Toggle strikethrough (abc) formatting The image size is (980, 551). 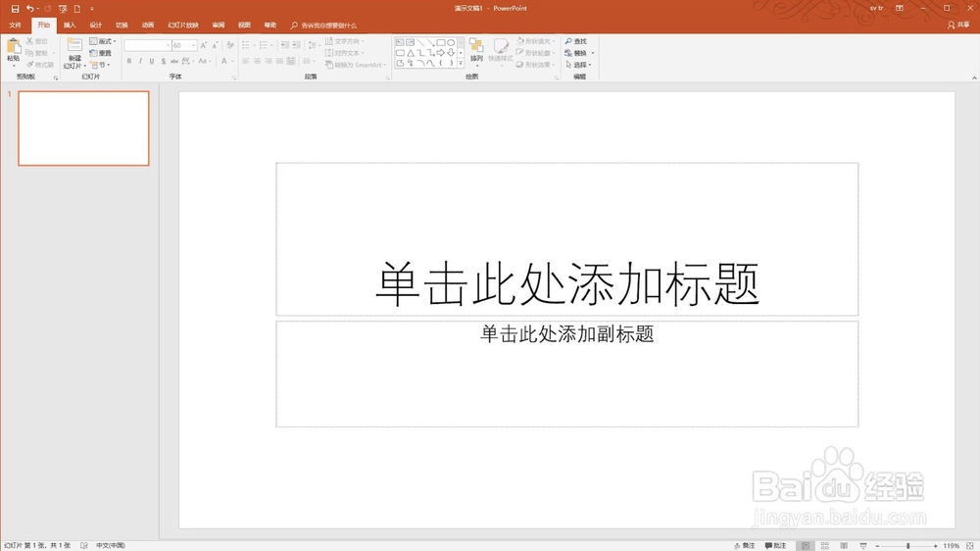click(x=174, y=62)
